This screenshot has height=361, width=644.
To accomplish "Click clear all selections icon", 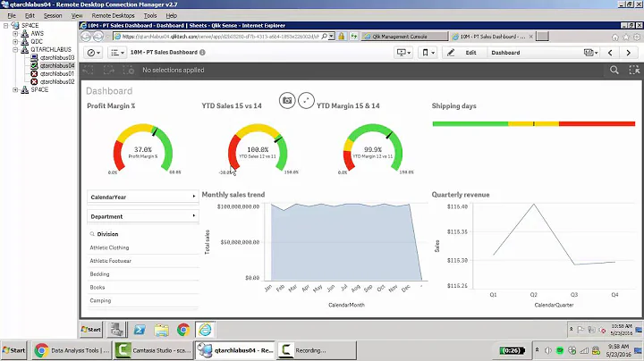I will (x=129, y=71).
